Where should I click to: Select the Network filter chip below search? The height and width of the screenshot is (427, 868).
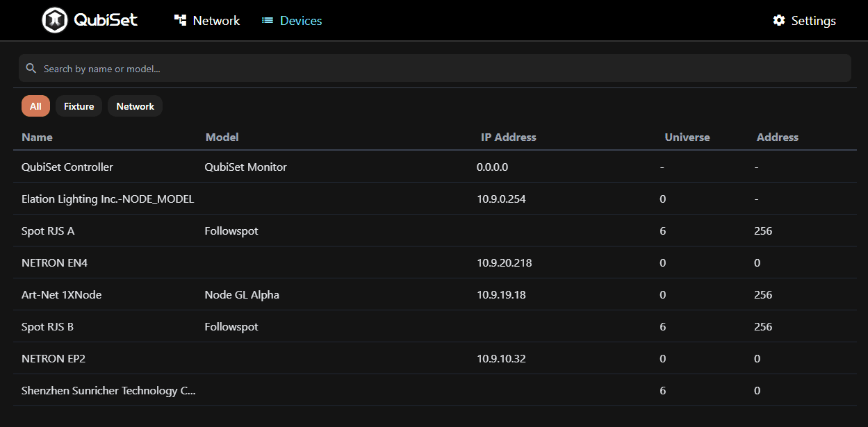(x=135, y=106)
